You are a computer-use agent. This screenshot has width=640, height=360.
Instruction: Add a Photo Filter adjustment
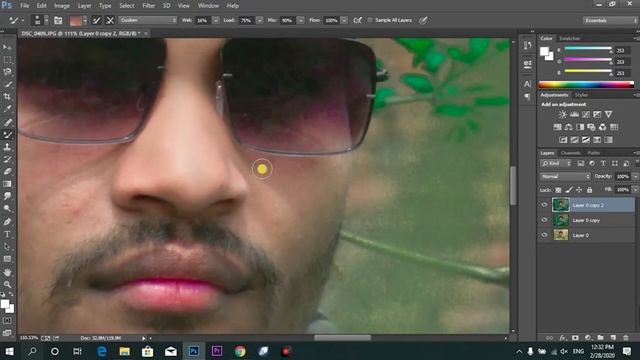click(591, 127)
